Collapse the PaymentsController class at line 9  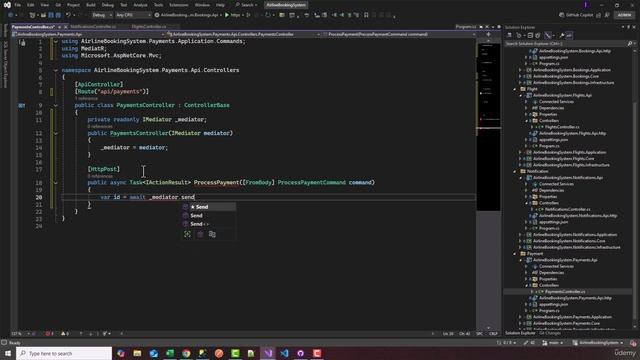[56, 105]
